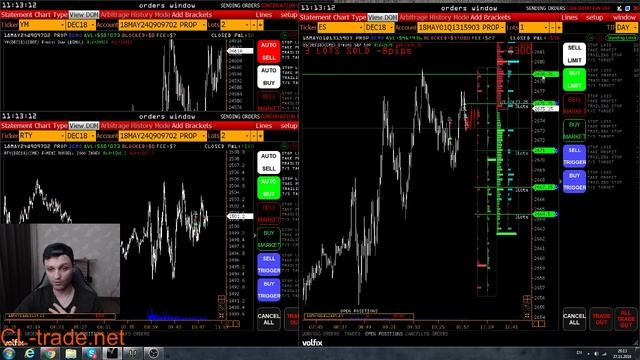Viewport: 640px width, 360px height.
Task: Switch to the Volfix taskbar app icon
Action: click(112, 353)
